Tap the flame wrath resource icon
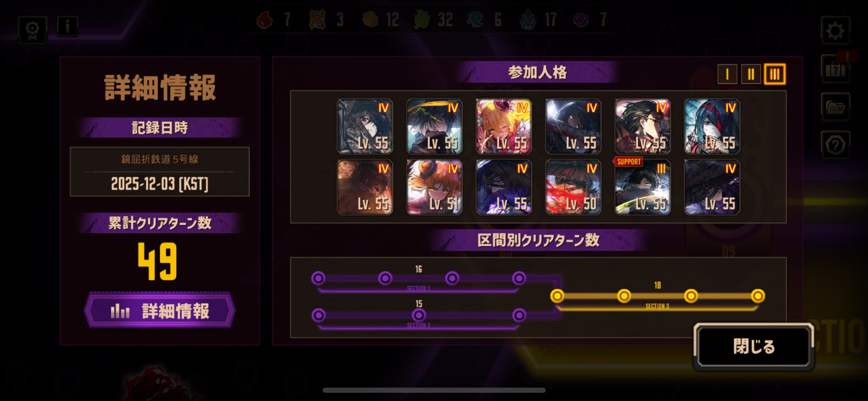 point(264,20)
